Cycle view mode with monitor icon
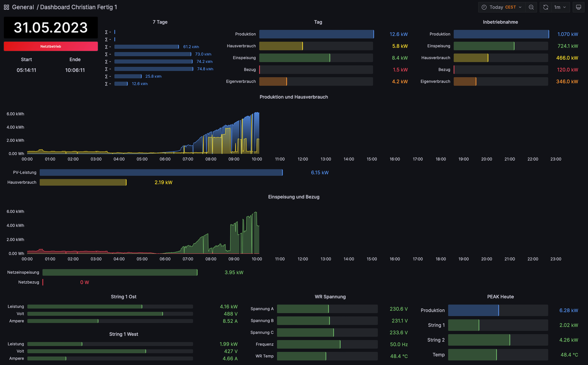Viewport: 588px width, 365px height. click(x=578, y=7)
